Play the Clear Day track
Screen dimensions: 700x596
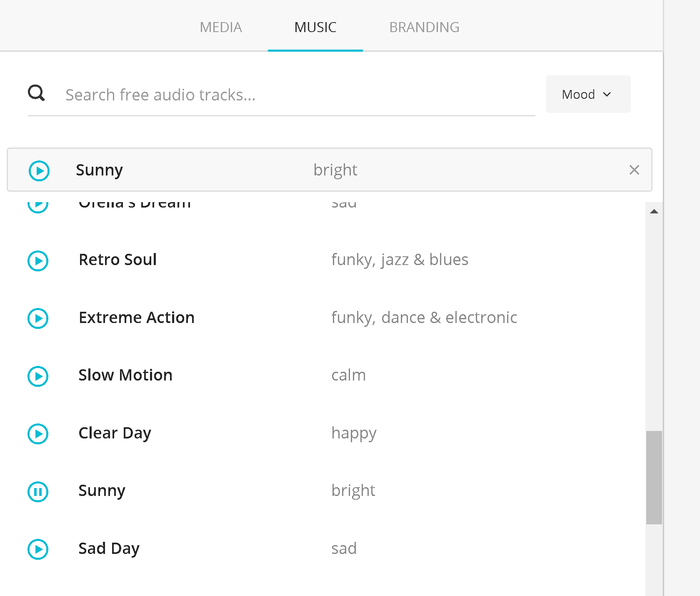(38, 434)
